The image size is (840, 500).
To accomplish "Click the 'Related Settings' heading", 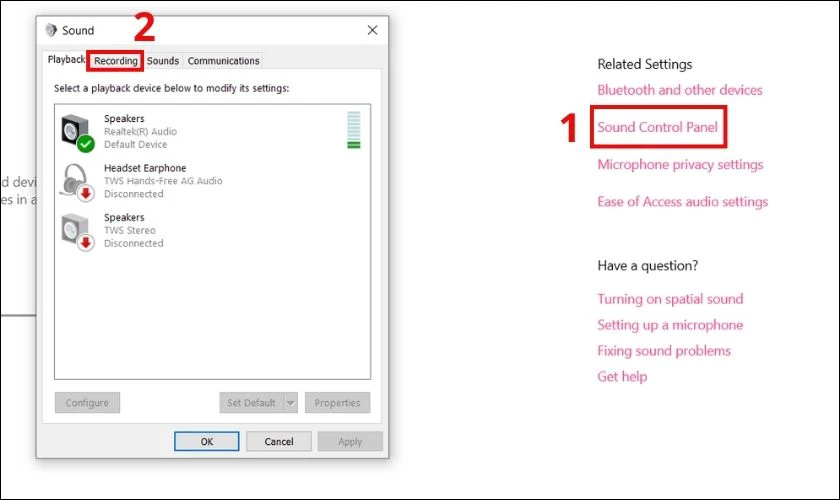I will 644,64.
